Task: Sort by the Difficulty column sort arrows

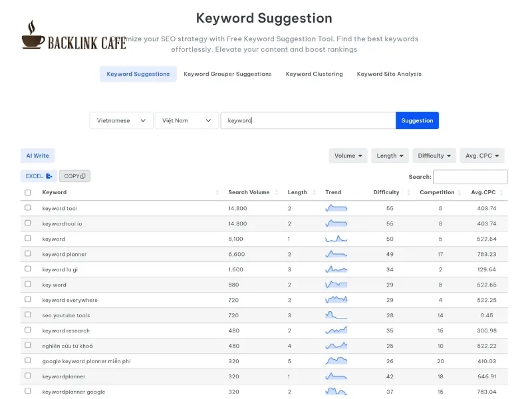Action: point(408,192)
